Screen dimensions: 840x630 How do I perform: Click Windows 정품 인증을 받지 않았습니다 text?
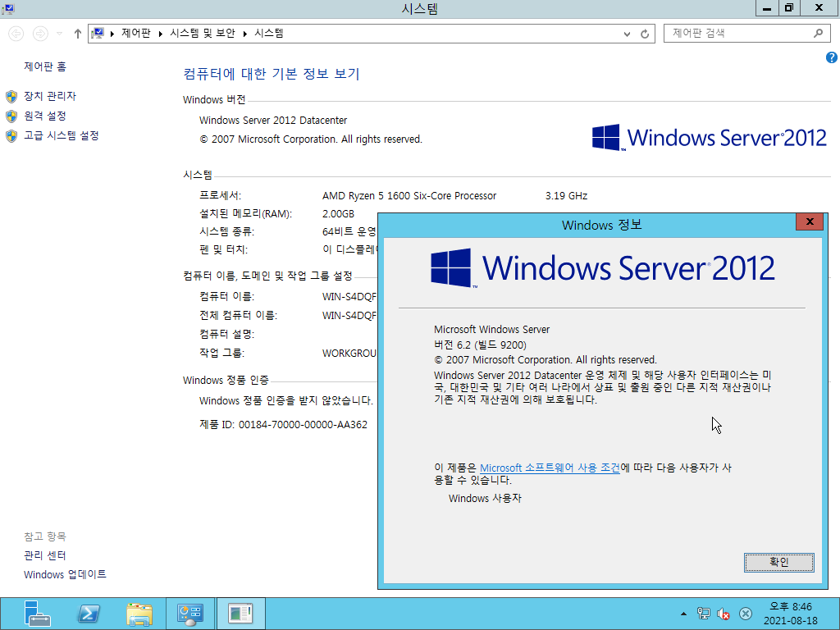tap(286, 400)
